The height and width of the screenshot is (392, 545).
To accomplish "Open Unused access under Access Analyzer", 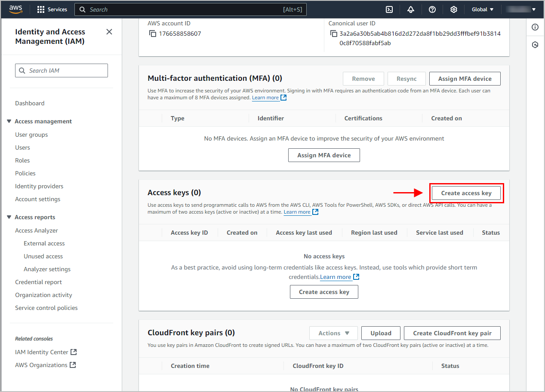I will (x=43, y=256).
